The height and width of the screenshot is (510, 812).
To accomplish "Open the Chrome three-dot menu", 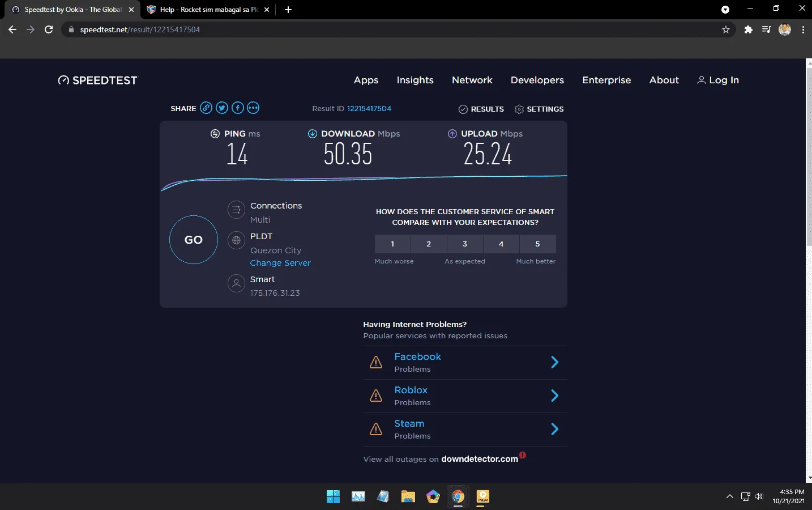I will click(803, 29).
